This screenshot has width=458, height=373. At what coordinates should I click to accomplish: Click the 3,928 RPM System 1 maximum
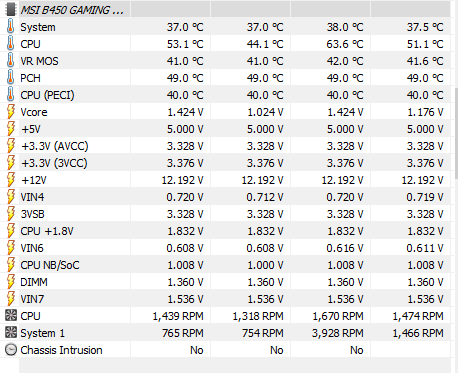click(337, 333)
